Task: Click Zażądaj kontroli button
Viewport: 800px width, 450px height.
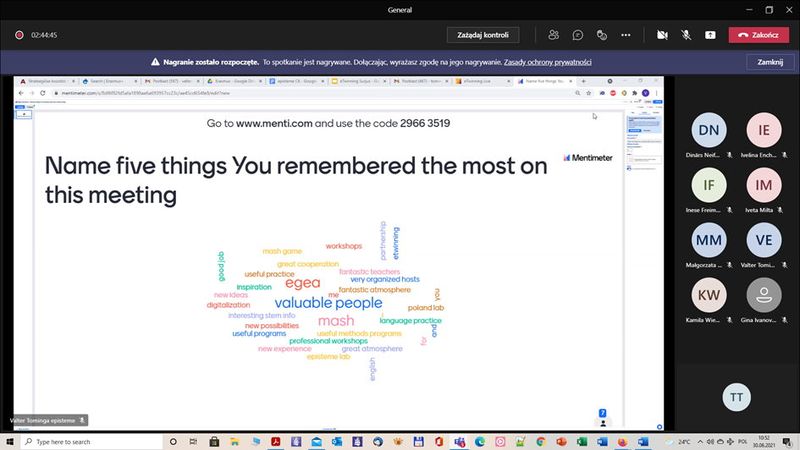Action: pyautogui.click(x=483, y=35)
